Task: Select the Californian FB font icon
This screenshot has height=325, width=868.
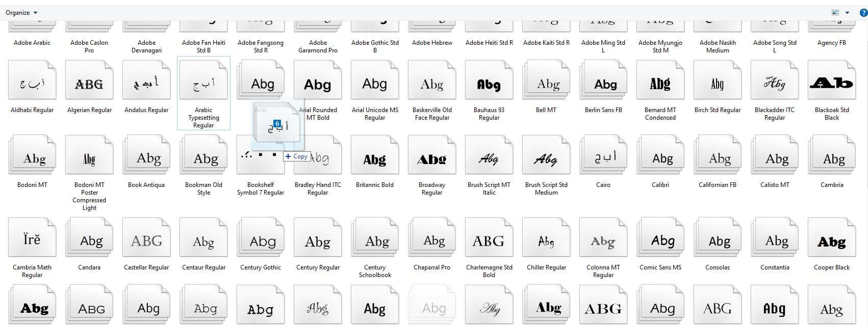Action: [718, 155]
